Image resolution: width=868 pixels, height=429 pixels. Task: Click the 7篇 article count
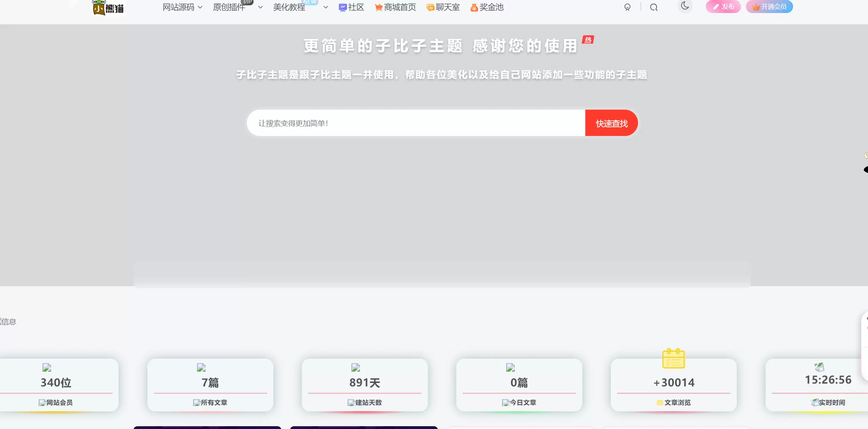tap(210, 383)
